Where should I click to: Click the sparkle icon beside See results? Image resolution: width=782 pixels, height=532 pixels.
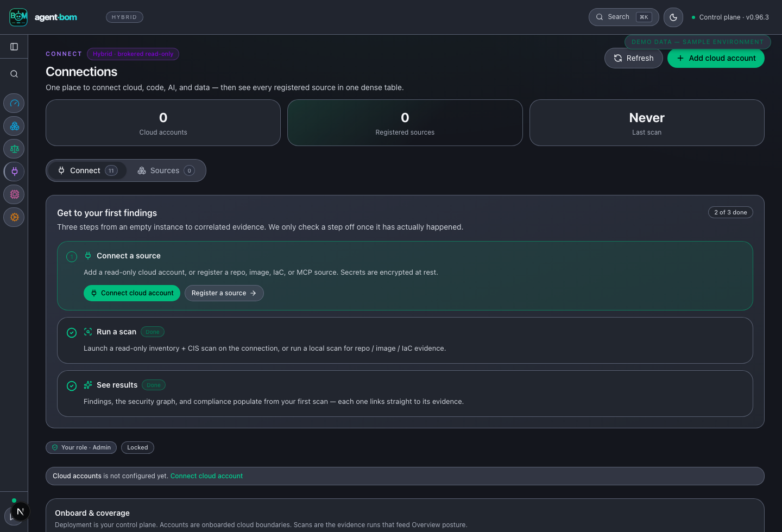pyautogui.click(x=88, y=385)
